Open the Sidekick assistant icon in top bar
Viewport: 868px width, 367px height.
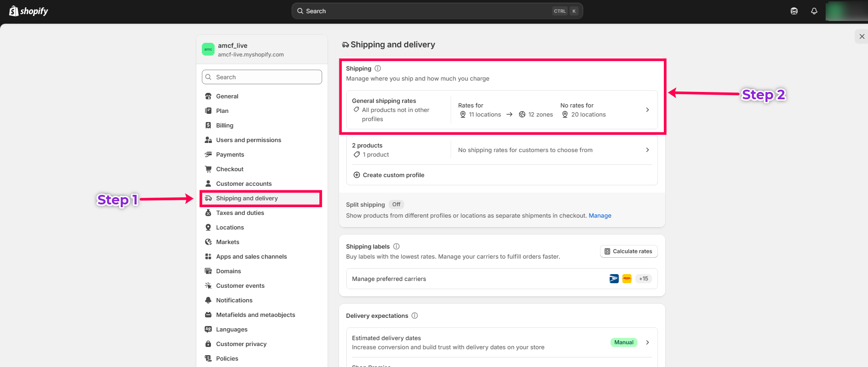pos(794,11)
